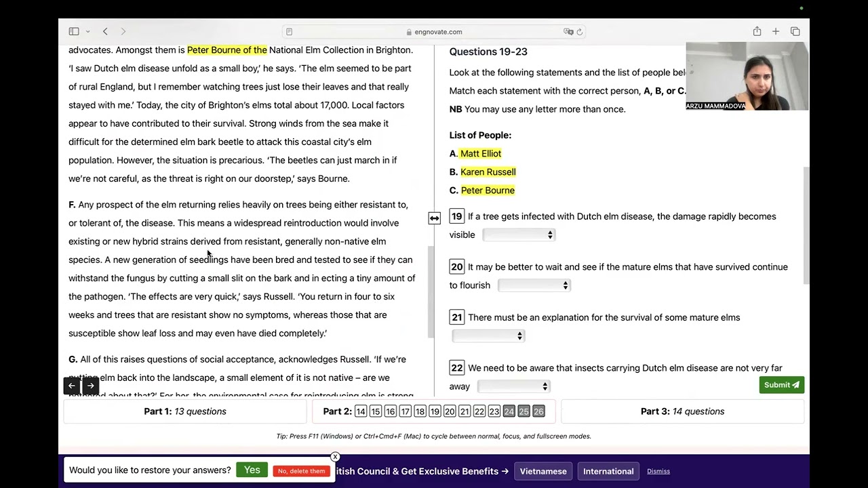This screenshot has width=868, height=488.
Task: Jump to question 26
Action: tap(538, 411)
